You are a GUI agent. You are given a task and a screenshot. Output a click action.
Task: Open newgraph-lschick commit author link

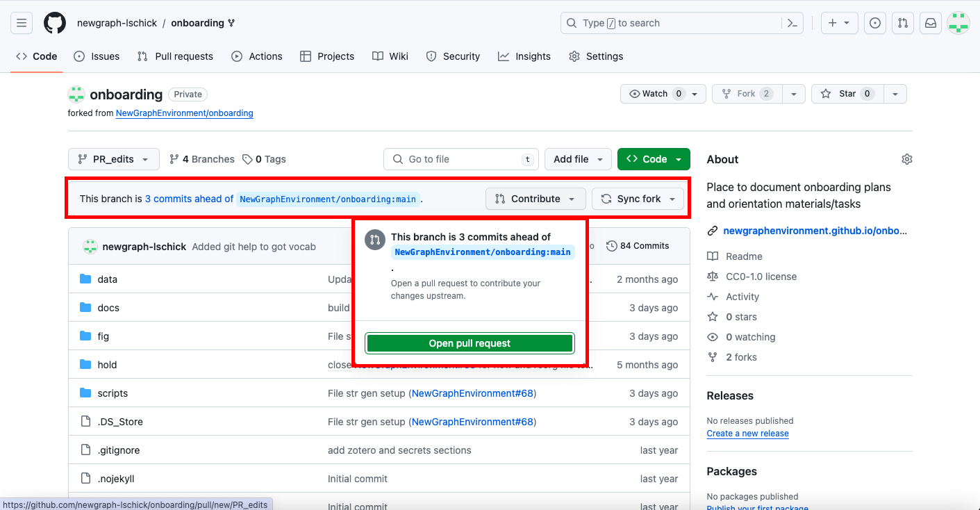coord(144,247)
